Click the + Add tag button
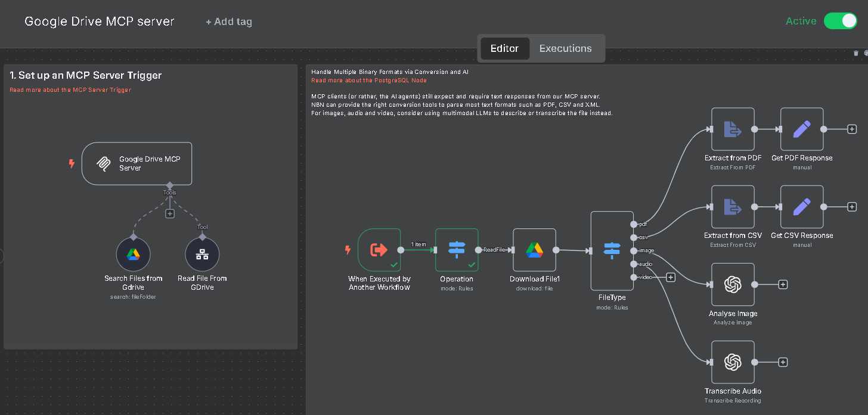The height and width of the screenshot is (415, 868). coord(229,21)
